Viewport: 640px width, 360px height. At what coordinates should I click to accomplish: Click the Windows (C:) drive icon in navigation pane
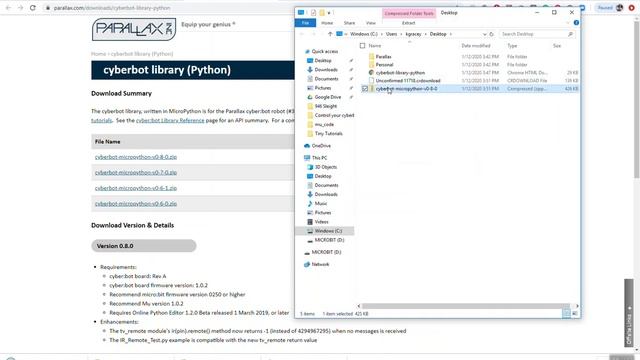pos(310,231)
